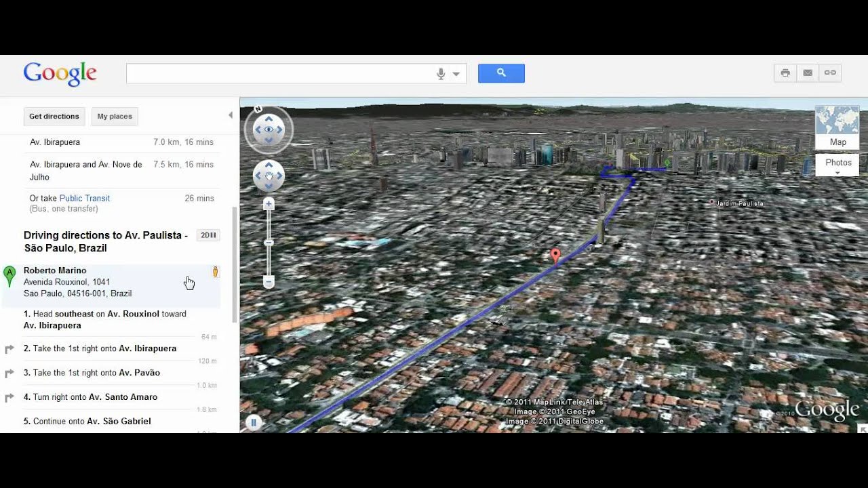The width and height of the screenshot is (868, 488).
Task: Click the zoom out minus button
Action: click(269, 282)
